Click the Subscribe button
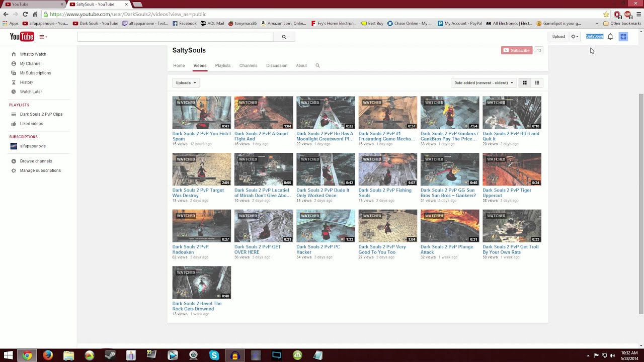Image resolution: width=644 pixels, height=362 pixels. click(x=517, y=50)
